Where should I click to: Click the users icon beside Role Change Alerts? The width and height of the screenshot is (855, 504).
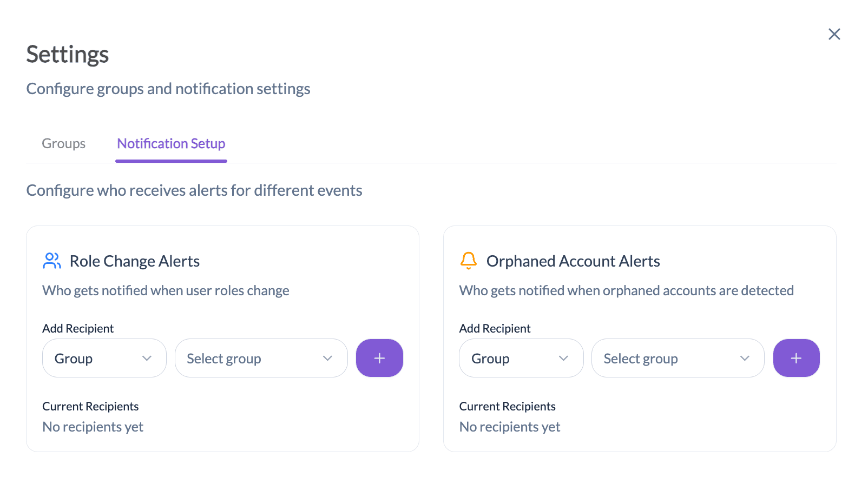[x=52, y=261]
